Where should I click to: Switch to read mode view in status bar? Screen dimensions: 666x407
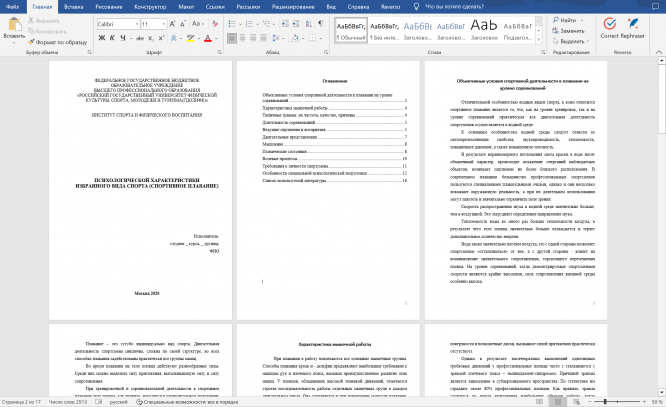click(x=539, y=401)
